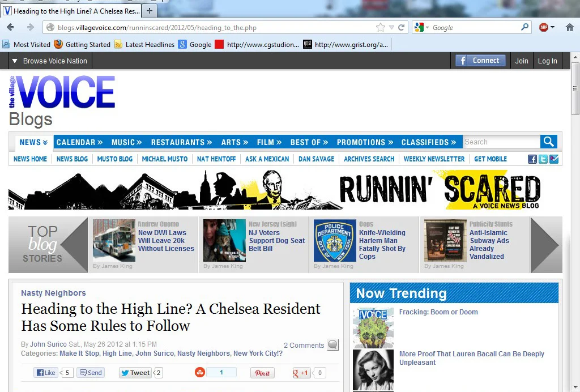Go to the browser Home icon

click(x=570, y=27)
